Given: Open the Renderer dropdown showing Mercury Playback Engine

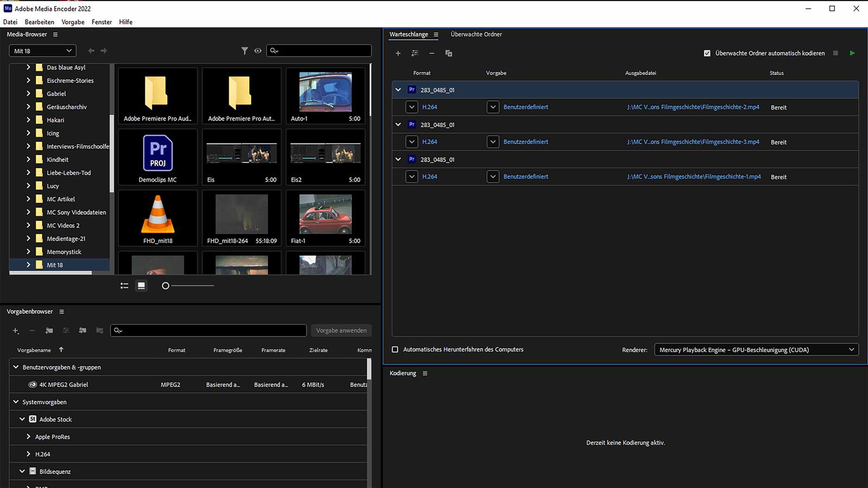Looking at the screenshot, I should tap(756, 349).
